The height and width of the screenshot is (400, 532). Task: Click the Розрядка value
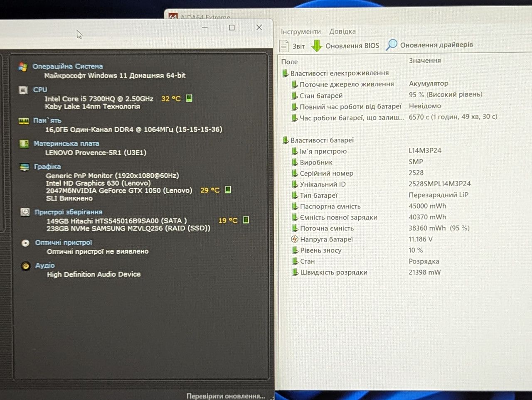[x=424, y=261]
